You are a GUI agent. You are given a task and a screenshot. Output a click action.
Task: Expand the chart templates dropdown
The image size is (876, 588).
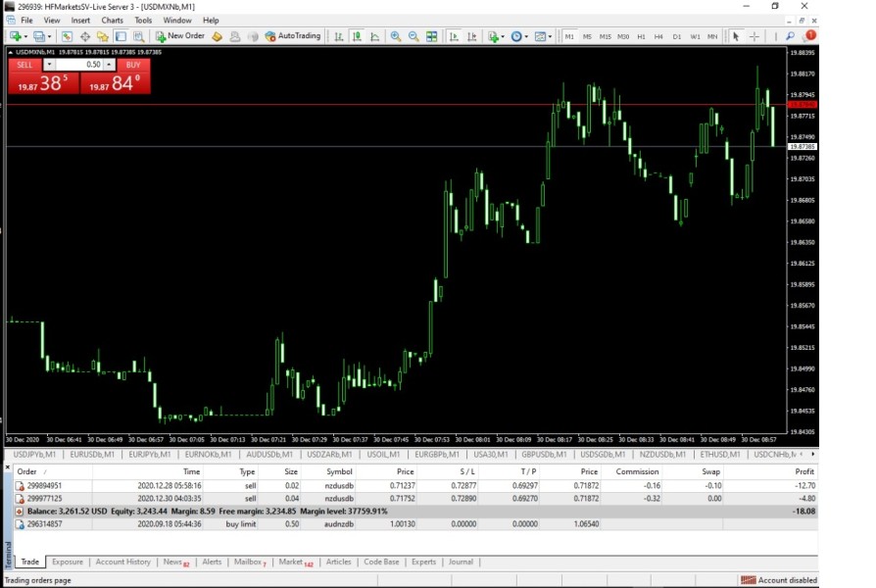pos(551,36)
